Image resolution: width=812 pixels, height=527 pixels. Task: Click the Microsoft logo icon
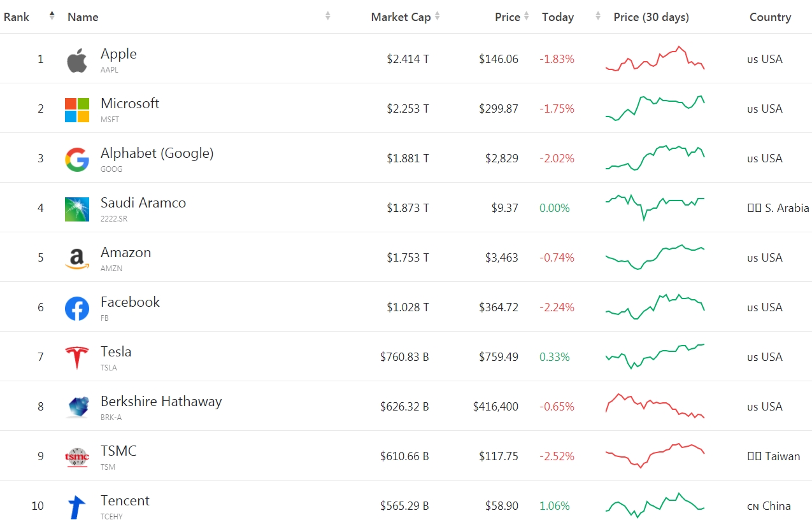[x=77, y=110]
